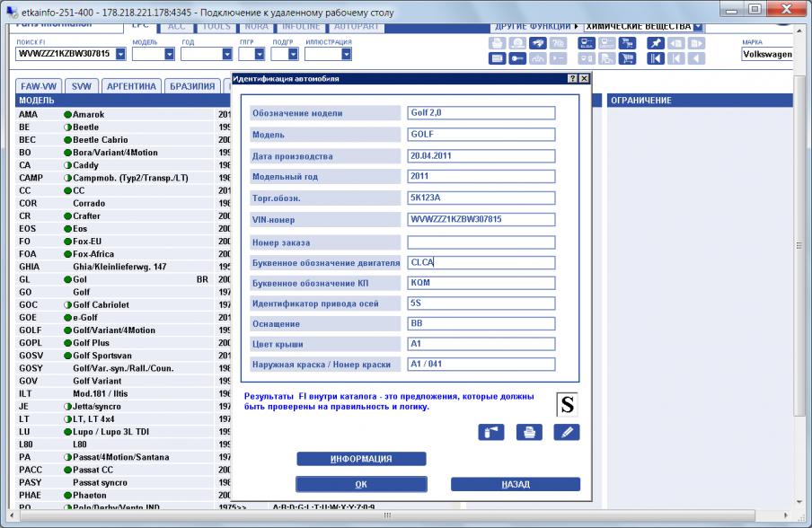The image size is (812, 528).
Task: Click the greyed single left triangle toolbar icon
Action: point(696,58)
